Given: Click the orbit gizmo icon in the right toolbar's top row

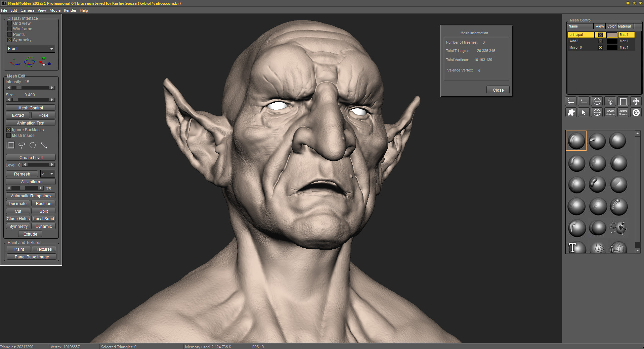Looking at the screenshot, I should coord(636,101).
